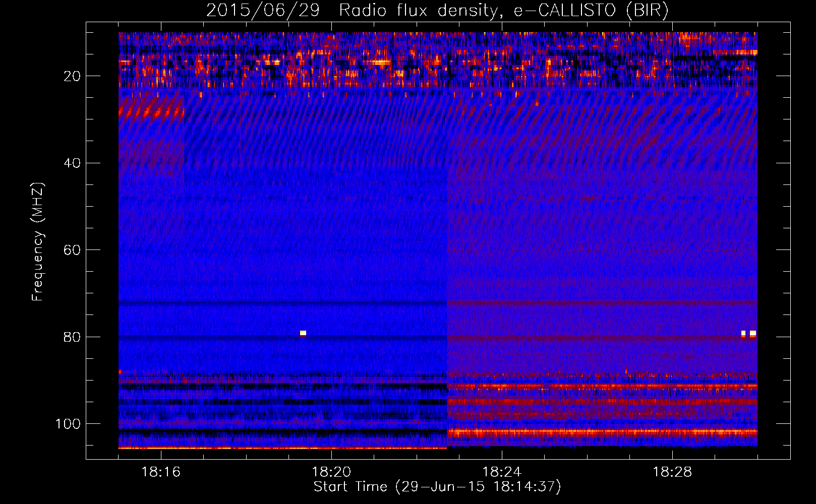Click the 'Frequency (MHZ)' axis label
The height and width of the screenshot is (504, 816).
click(38, 242)
